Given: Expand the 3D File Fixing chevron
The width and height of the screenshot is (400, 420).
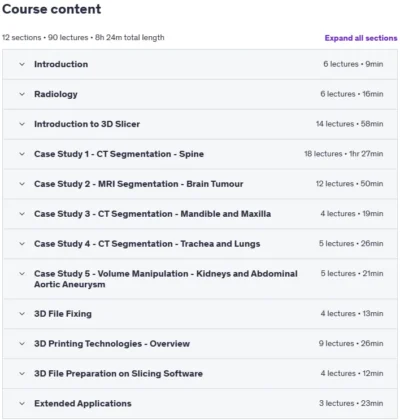Looking at the screenshot, I should click(22, 314).
